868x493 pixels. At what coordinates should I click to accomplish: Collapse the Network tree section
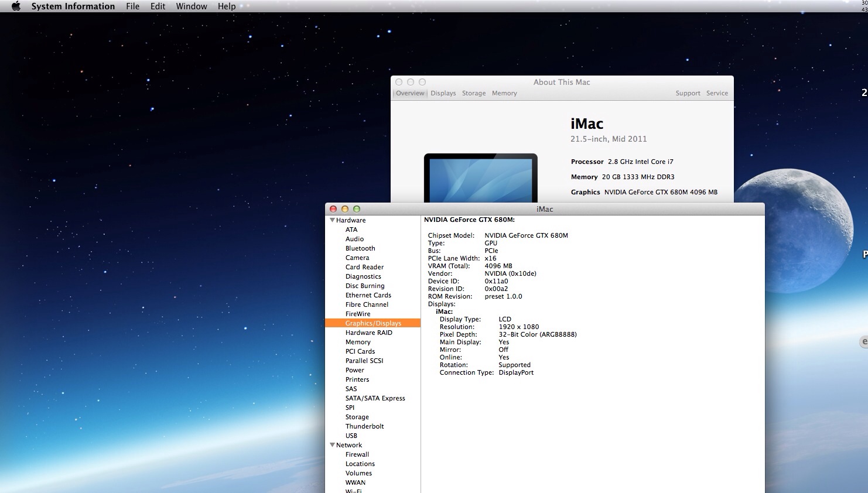[333, 445]
